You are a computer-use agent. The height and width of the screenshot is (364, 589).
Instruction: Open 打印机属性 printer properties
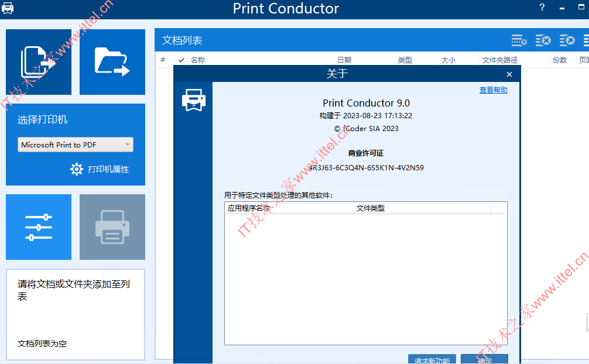click(100, 169)
